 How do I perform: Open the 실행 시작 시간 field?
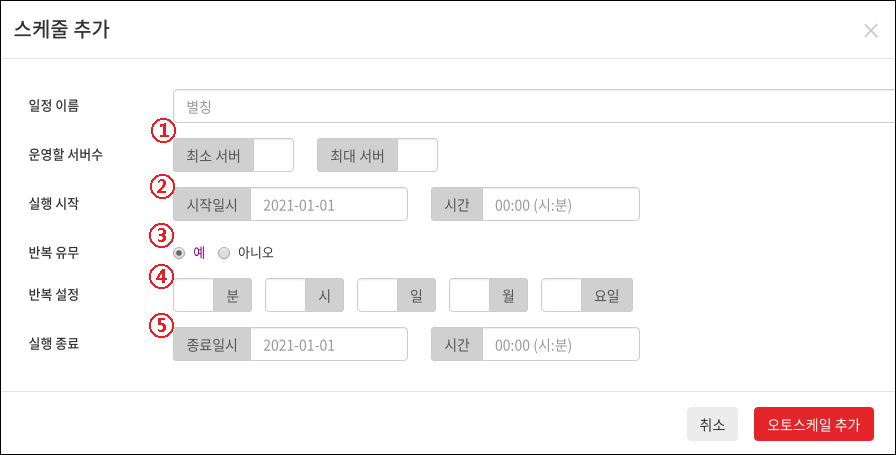pyautogui.click(x=561, y=204)
